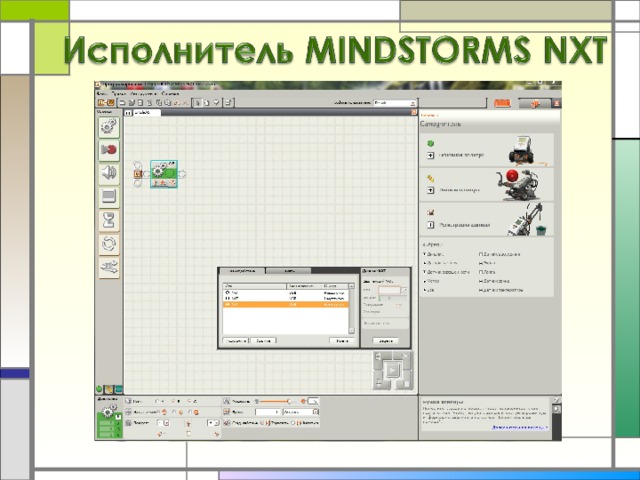Switch to the Untitled program tab
The width and height of the screenshot is (640, 480).
tap(147, 112)
